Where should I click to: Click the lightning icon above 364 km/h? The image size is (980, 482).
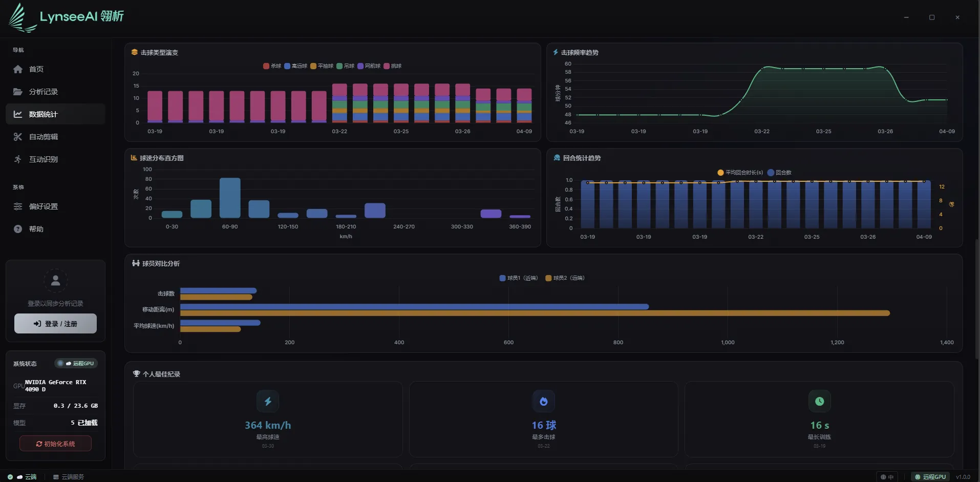[x=268, y=402]
